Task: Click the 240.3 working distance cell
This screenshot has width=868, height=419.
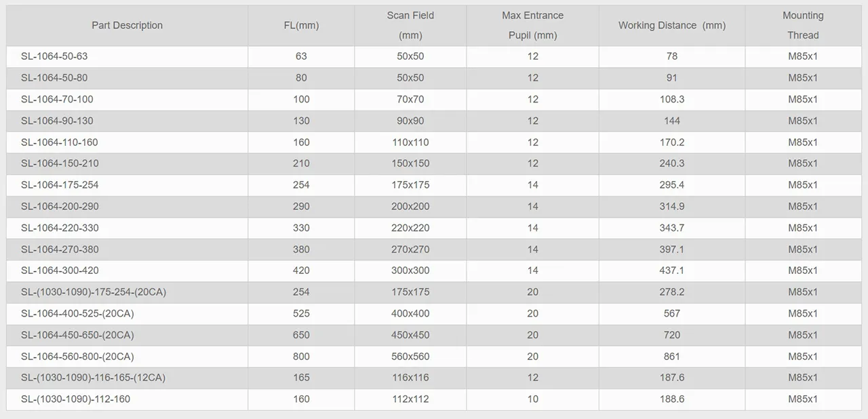Action: [671, 163]
